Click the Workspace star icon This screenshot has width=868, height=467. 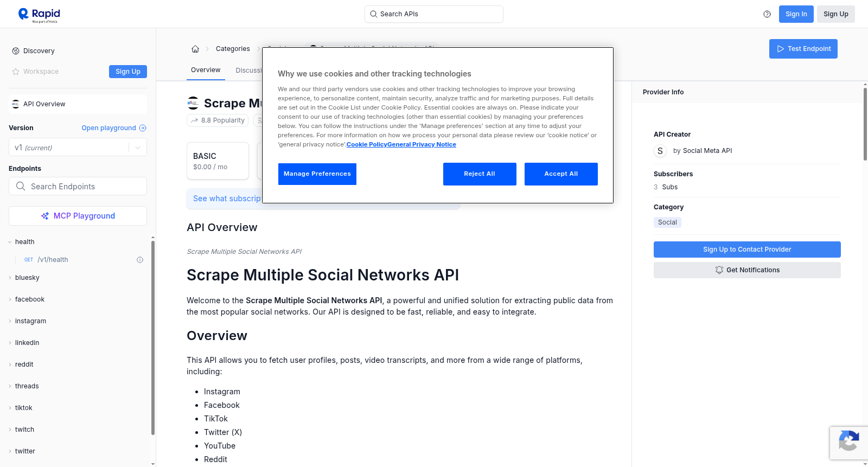click(16, 72)
